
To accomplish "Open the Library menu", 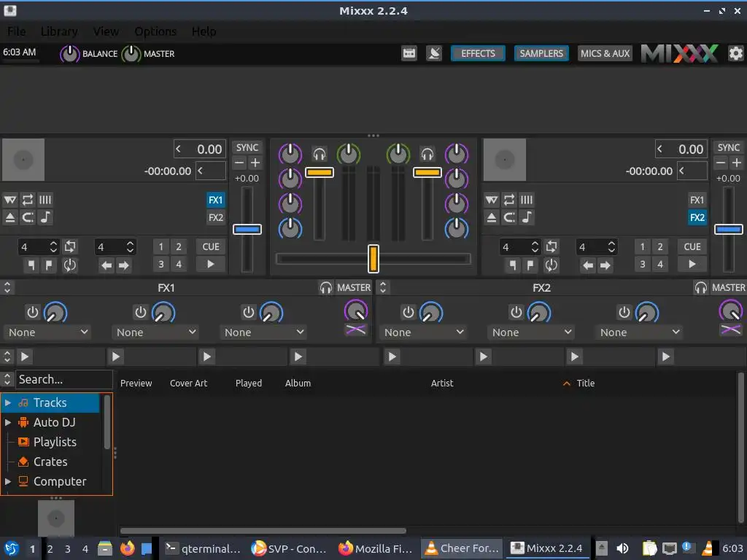I will pyautogui.click(x=59, y=31).
